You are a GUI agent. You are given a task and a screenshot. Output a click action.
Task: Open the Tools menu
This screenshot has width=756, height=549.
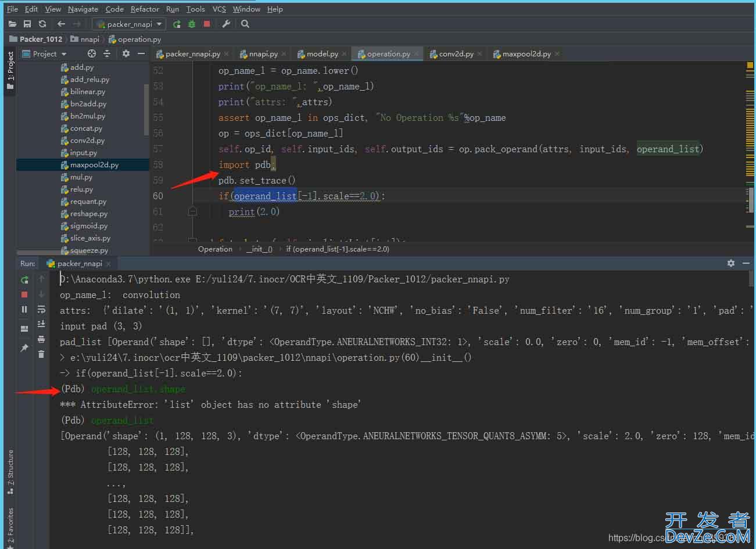pos(196,9)
